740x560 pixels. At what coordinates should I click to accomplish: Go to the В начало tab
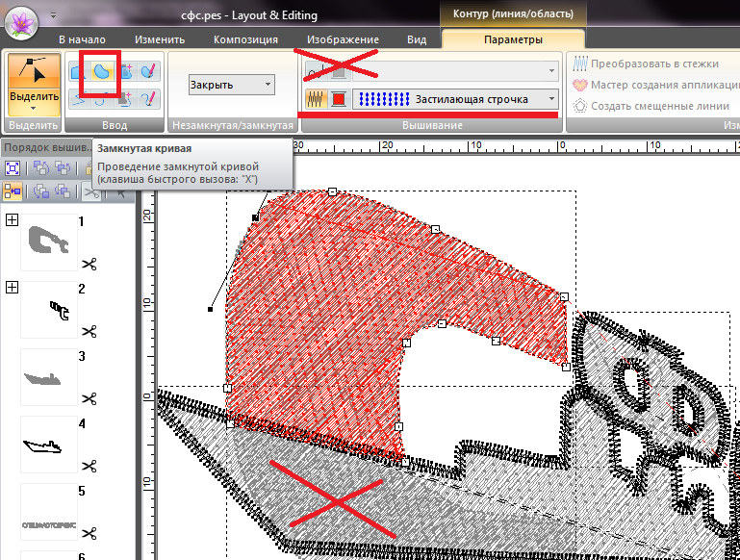point(82,39)
